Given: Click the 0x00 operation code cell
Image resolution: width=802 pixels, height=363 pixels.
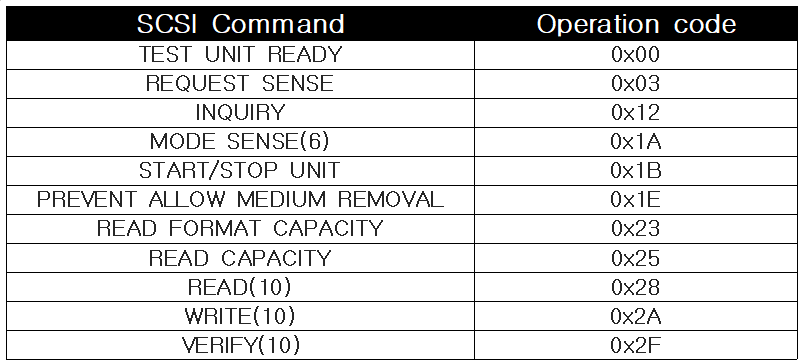Looking at the screenshot, I should [x=636, y=55].
